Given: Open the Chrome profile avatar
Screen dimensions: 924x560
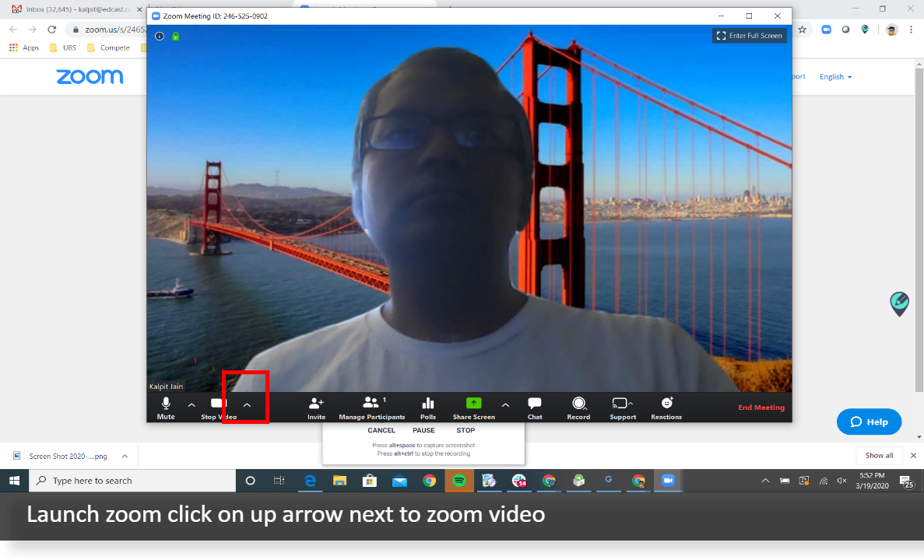Looking at the screenshot, I should (891, 30).
